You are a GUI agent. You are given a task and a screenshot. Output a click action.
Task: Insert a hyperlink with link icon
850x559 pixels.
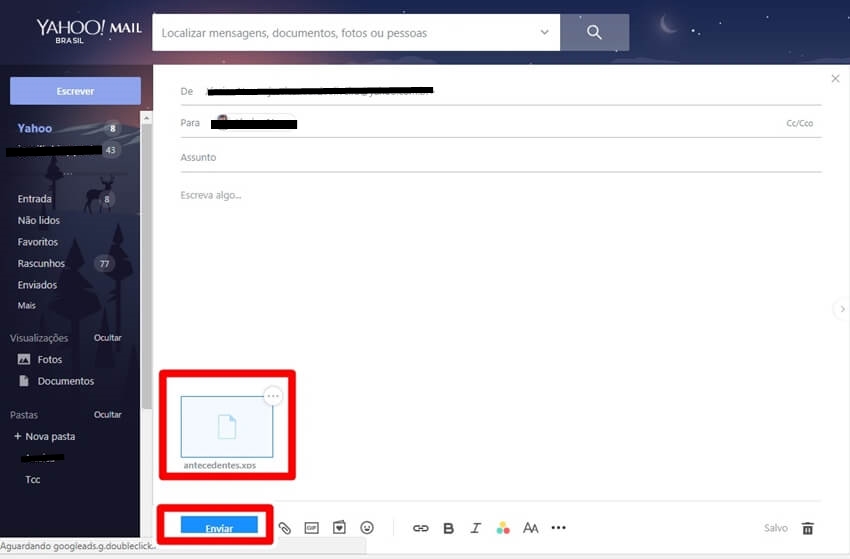tap(420, 528)
